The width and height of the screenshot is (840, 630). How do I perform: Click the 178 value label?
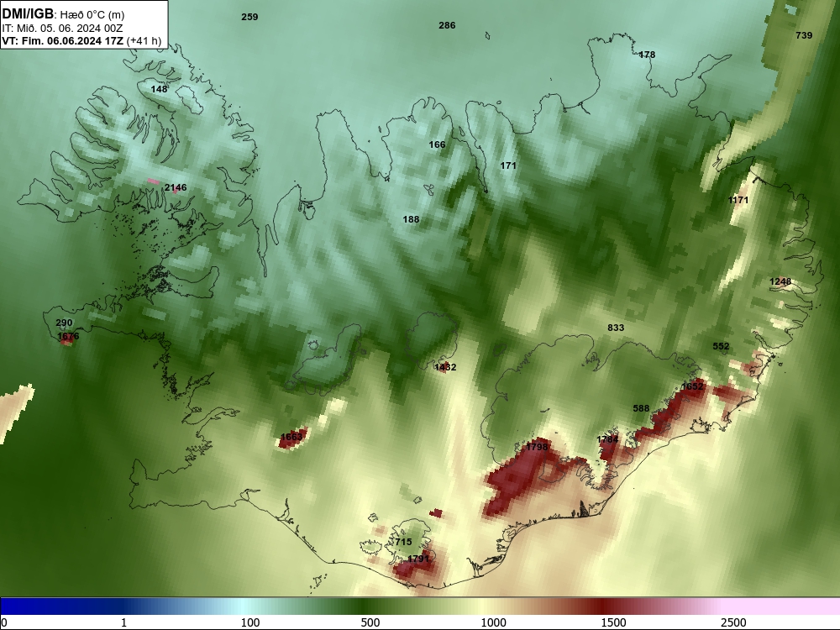click(647, 55)
